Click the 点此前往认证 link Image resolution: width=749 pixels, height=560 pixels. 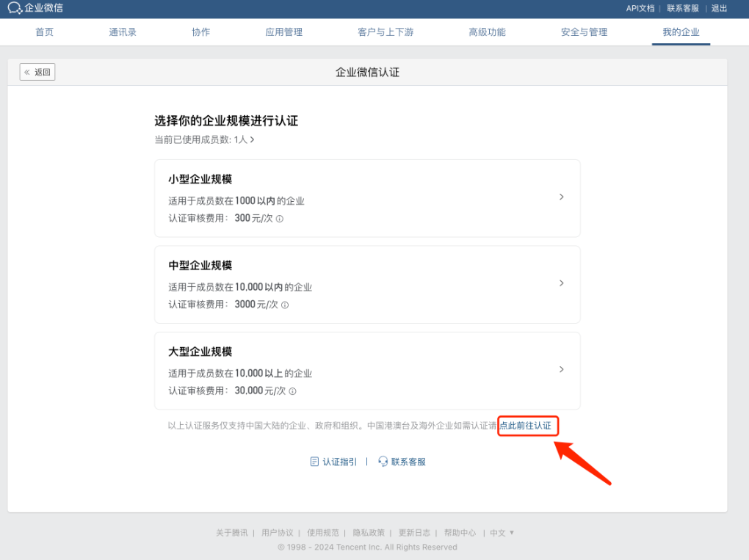click(526, 426)
